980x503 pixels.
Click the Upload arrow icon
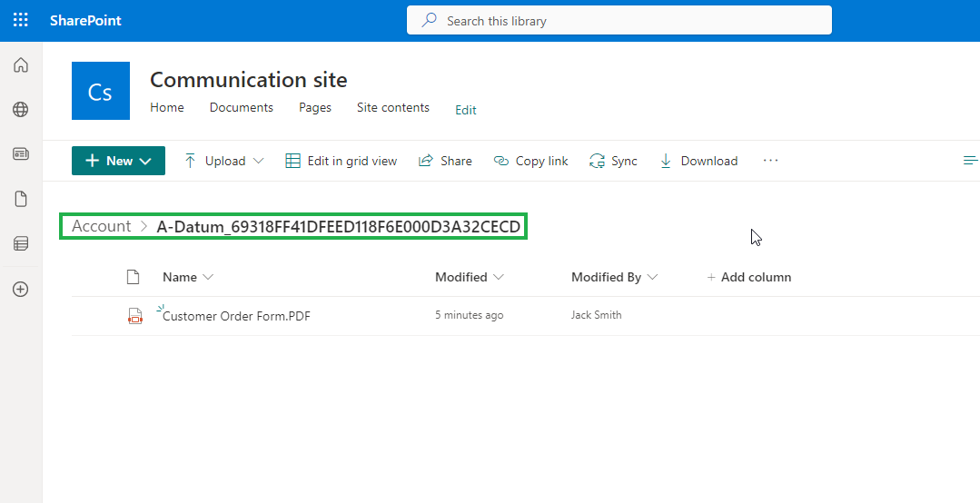190,162
